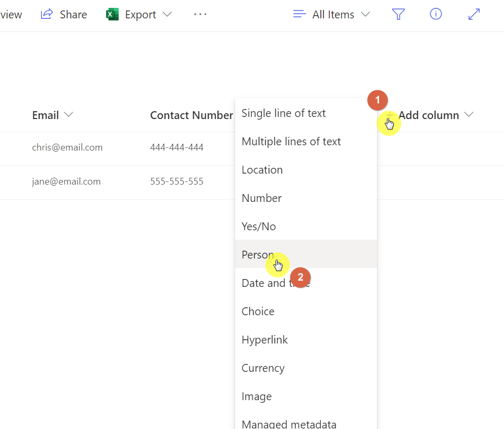Open the more options ellipsis menu
Image resolution: width=504 pixels, height=429 pixels.
pos(200,14)
